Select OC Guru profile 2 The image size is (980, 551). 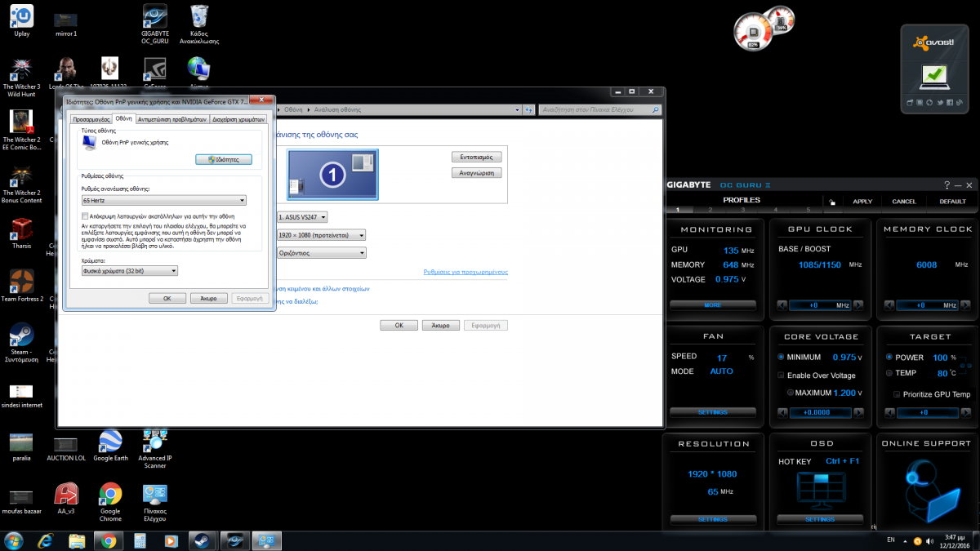click(710, 211)
